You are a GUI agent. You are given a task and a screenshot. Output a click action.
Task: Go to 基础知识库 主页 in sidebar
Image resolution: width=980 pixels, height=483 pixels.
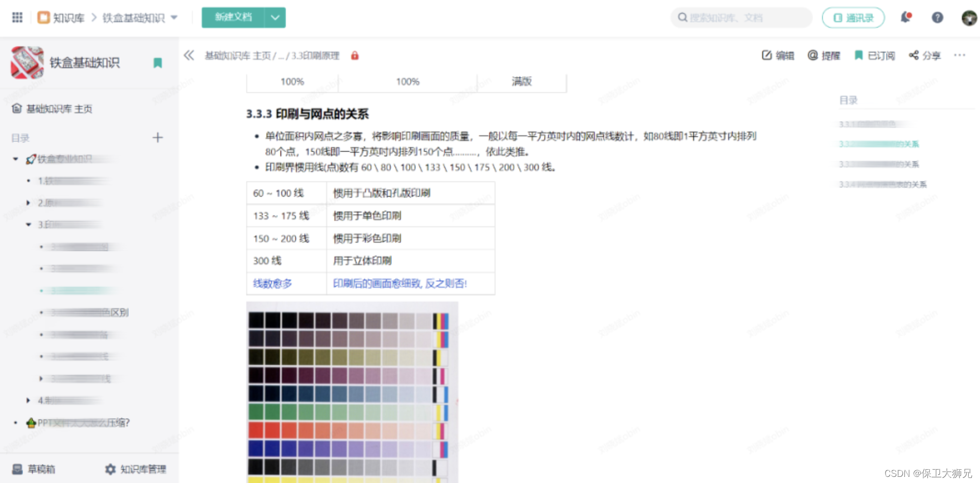point(52,109)
